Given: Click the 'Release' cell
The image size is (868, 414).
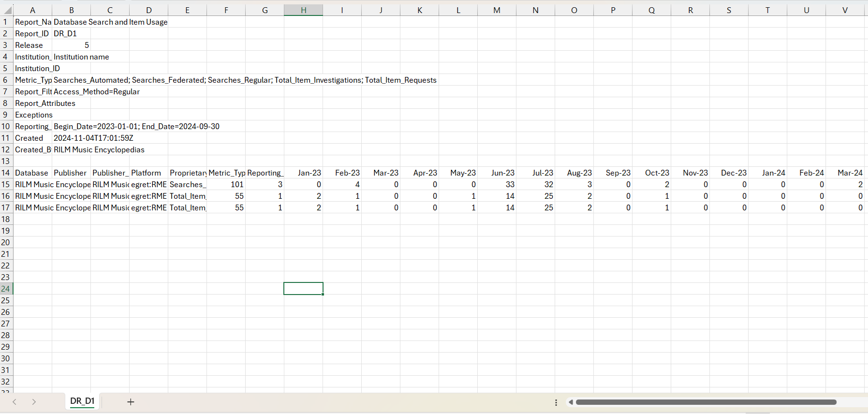Looking at the screenshot, I should (x=32, y=45).
